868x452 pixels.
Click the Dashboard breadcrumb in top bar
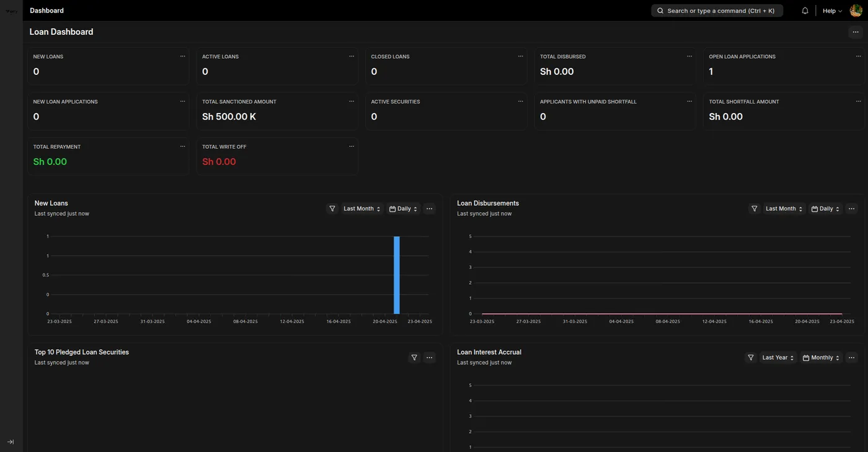[x=46, y=11]
